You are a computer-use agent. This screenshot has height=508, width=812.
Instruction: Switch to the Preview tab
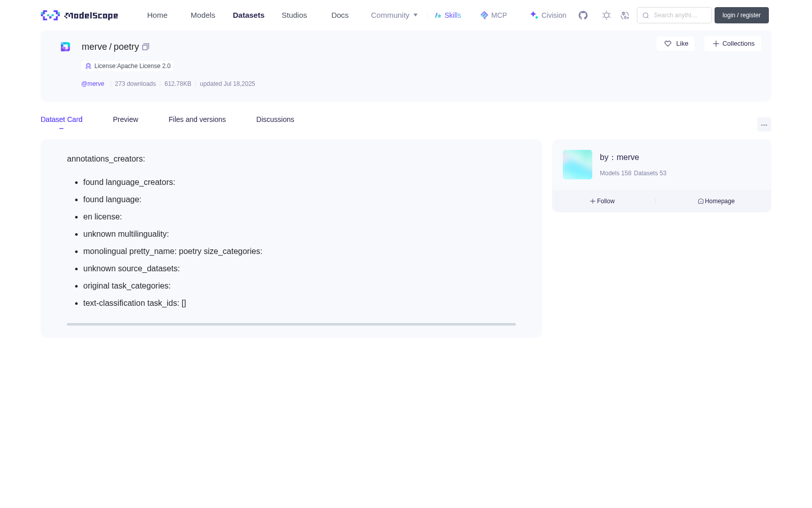click(125, 119)
